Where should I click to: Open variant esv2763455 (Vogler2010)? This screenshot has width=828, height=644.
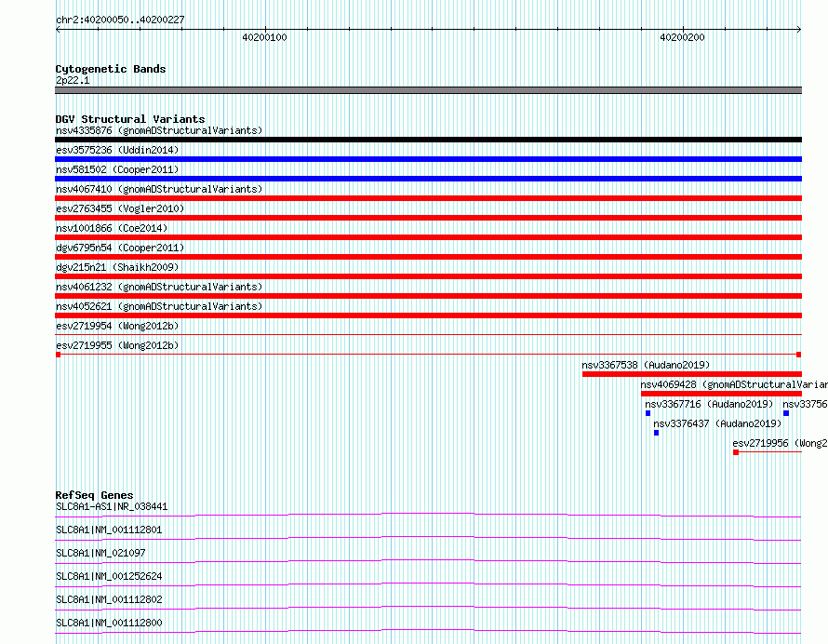coord(120,208)
